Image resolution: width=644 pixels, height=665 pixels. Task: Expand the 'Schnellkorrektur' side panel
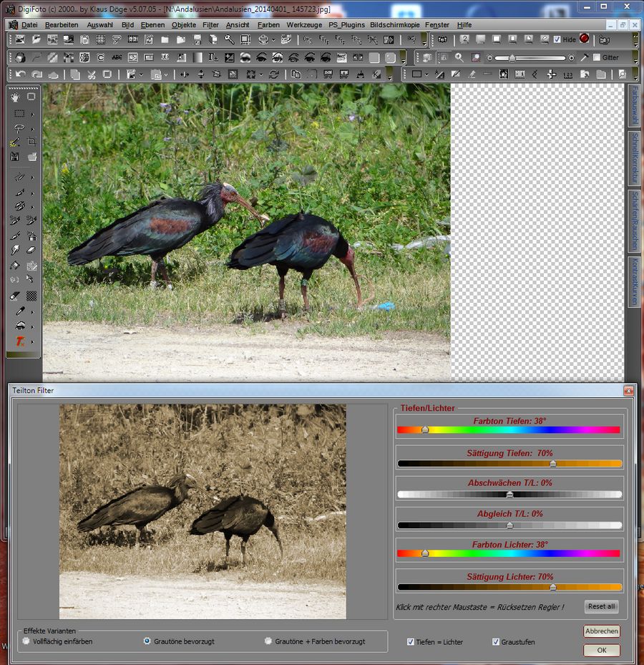(633, 158)
